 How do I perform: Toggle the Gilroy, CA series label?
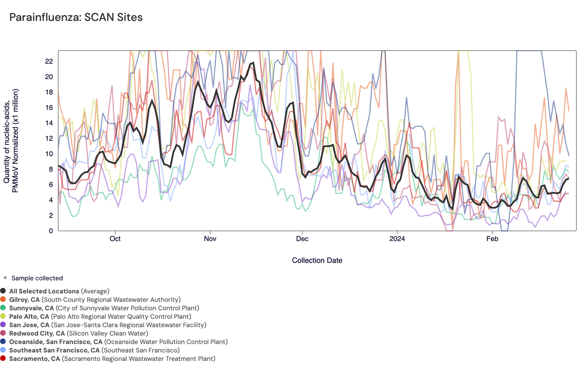pos(24,300)
